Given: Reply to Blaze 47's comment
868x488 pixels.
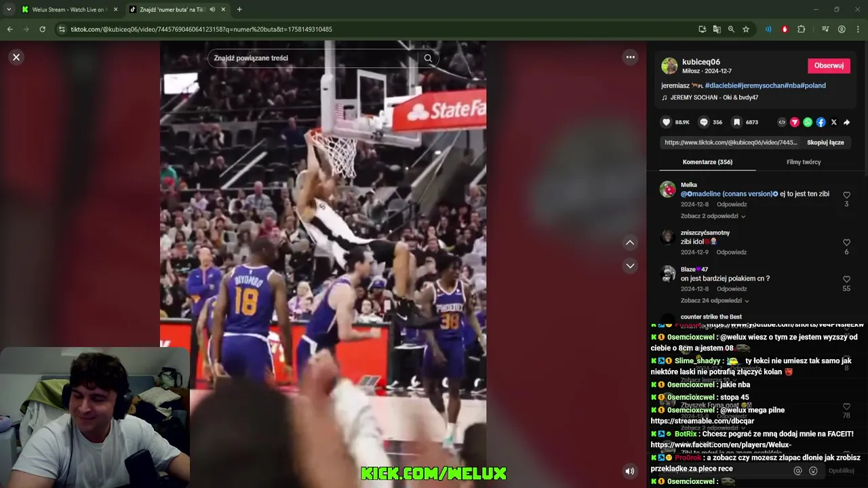Looking at the screenshot, I should click(x=732, y=289).
